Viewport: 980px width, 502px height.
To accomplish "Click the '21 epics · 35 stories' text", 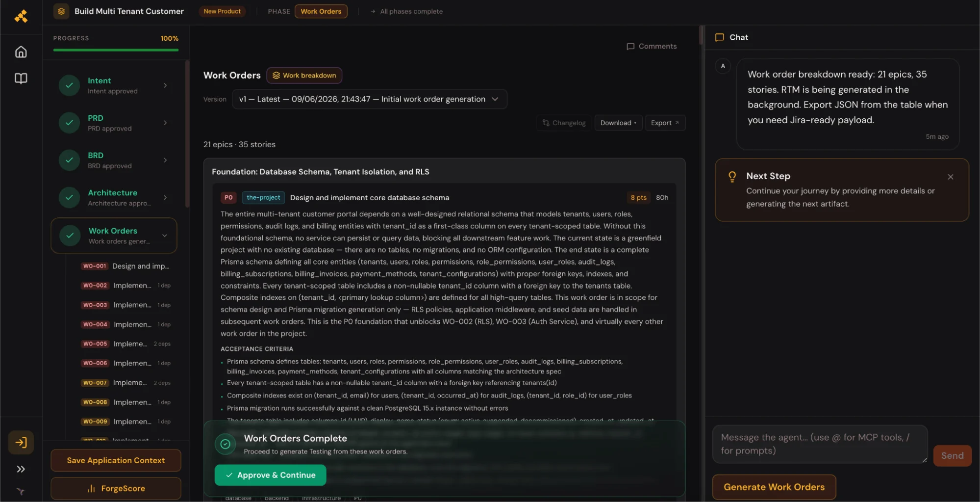I will pos(239,144).
